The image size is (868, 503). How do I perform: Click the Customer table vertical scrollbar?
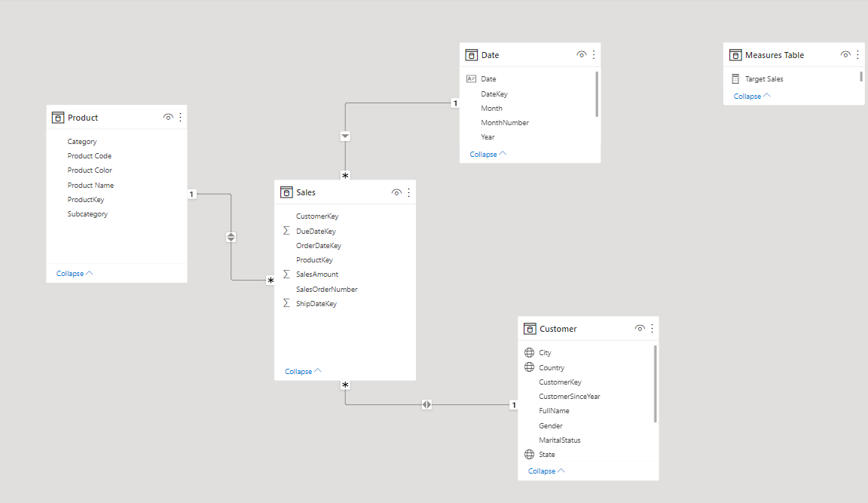655,383
